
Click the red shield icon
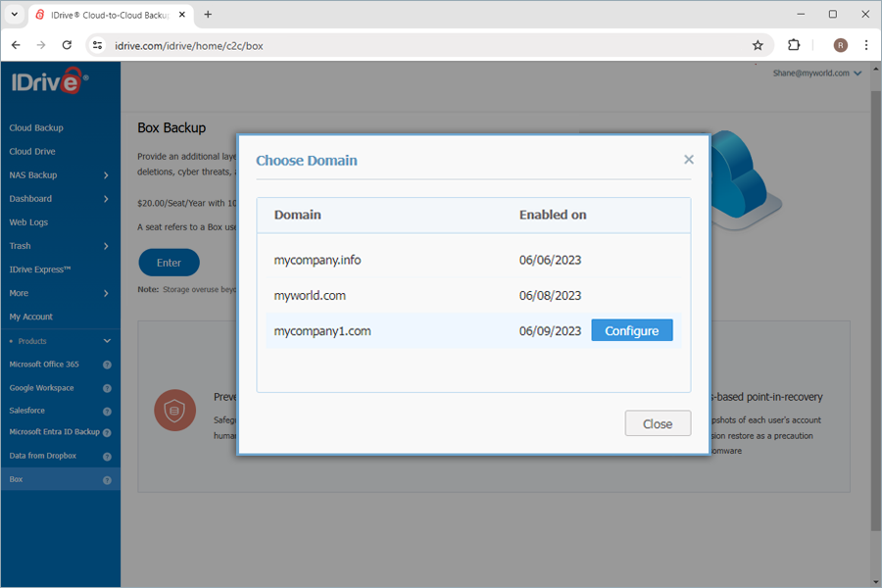click(175, 411)
